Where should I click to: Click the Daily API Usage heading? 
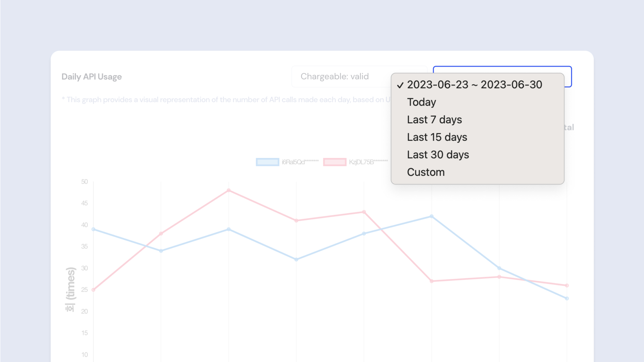pyautogui.click(x=92, y=77)
